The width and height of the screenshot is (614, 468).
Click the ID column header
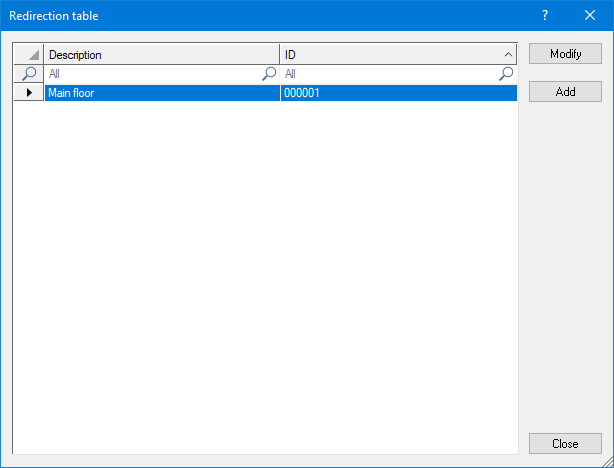point(388,55)
